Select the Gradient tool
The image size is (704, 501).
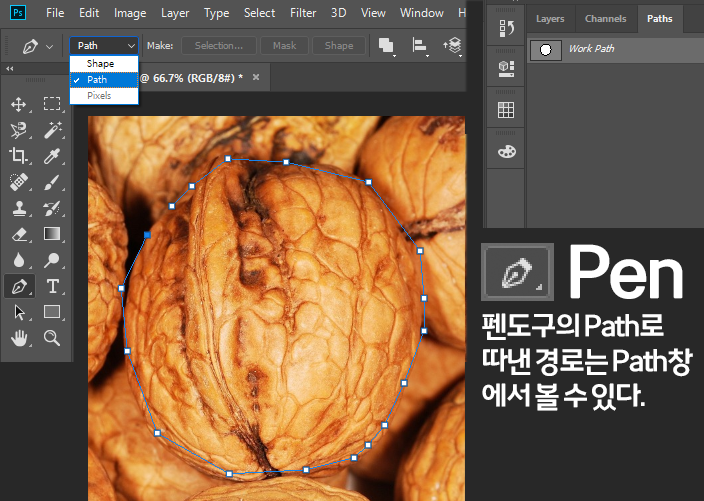[52, 234]
